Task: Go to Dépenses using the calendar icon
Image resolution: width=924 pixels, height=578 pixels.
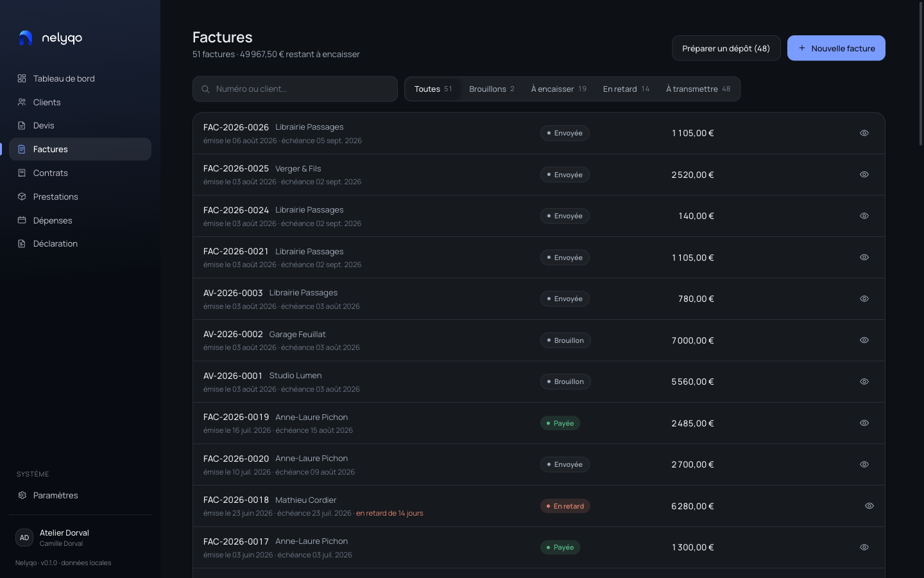Action: (x=22, y=220)
